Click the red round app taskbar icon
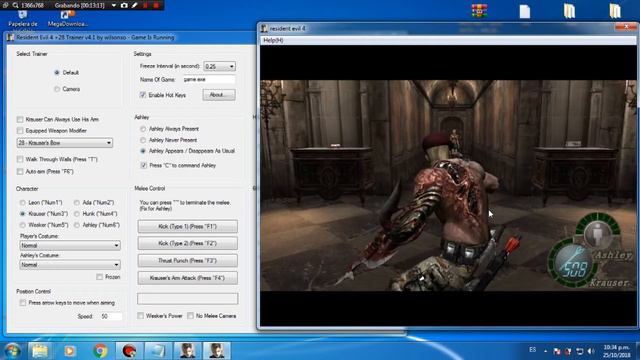 click(x=129, y=351)
